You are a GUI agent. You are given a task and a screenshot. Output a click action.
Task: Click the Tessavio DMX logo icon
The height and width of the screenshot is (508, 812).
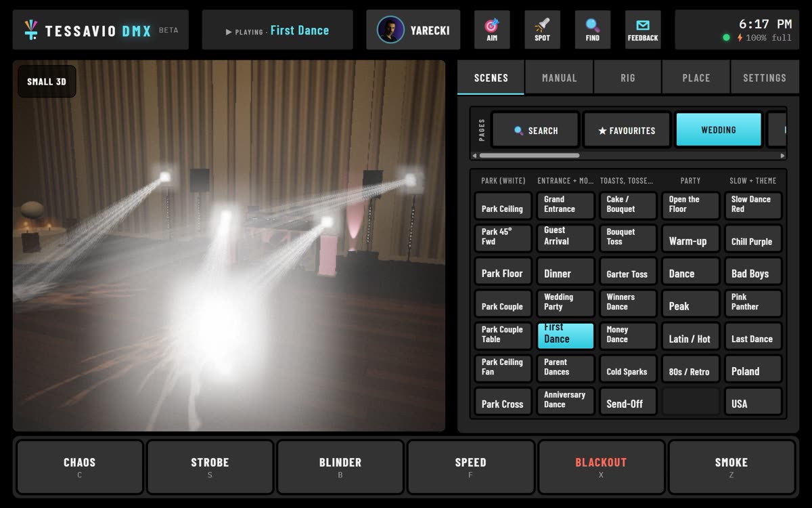(30, 30)
